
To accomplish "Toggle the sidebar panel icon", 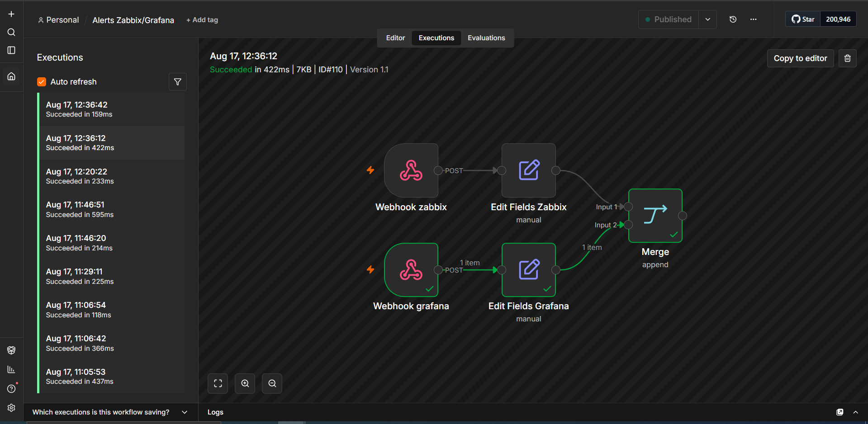I will (11, 50).
